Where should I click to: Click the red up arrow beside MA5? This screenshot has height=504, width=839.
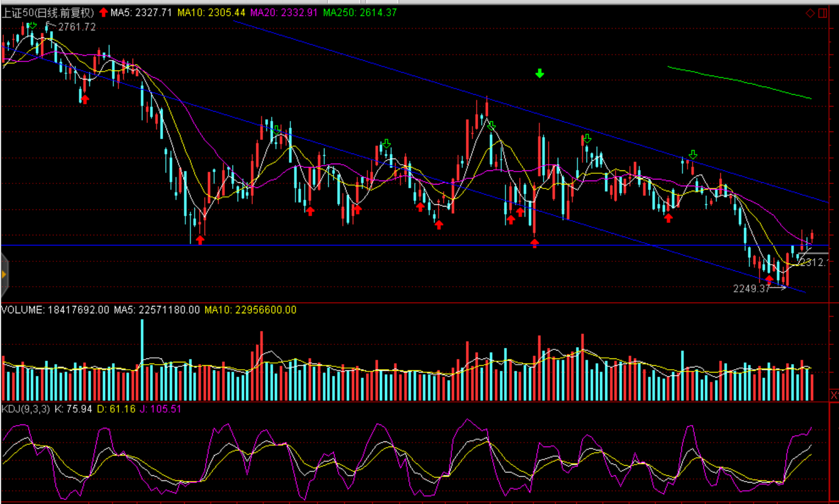pyautogui.click(x=103, y=12)
